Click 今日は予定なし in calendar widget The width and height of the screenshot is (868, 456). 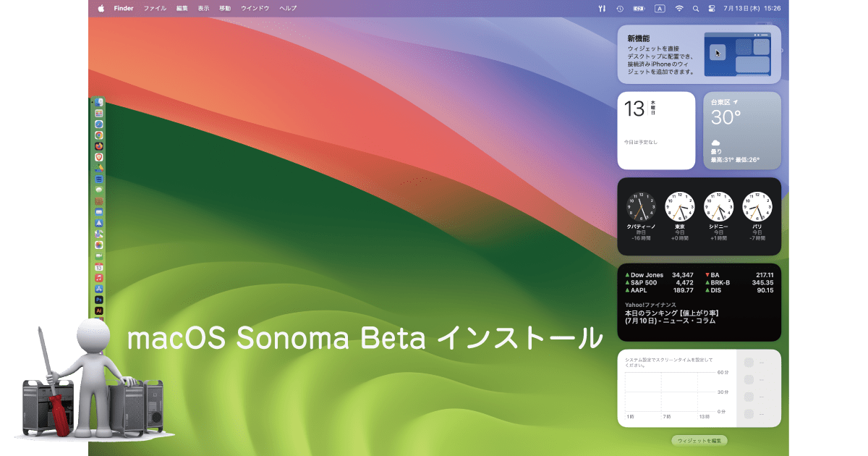[641, 142]
